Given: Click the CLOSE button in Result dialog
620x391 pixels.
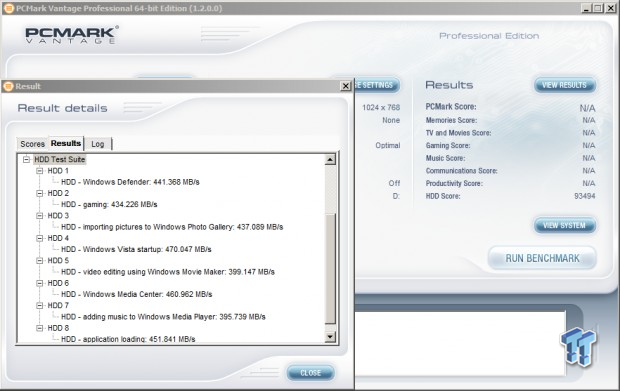Looking at the screenshot, I should click(x=310, y=373).
